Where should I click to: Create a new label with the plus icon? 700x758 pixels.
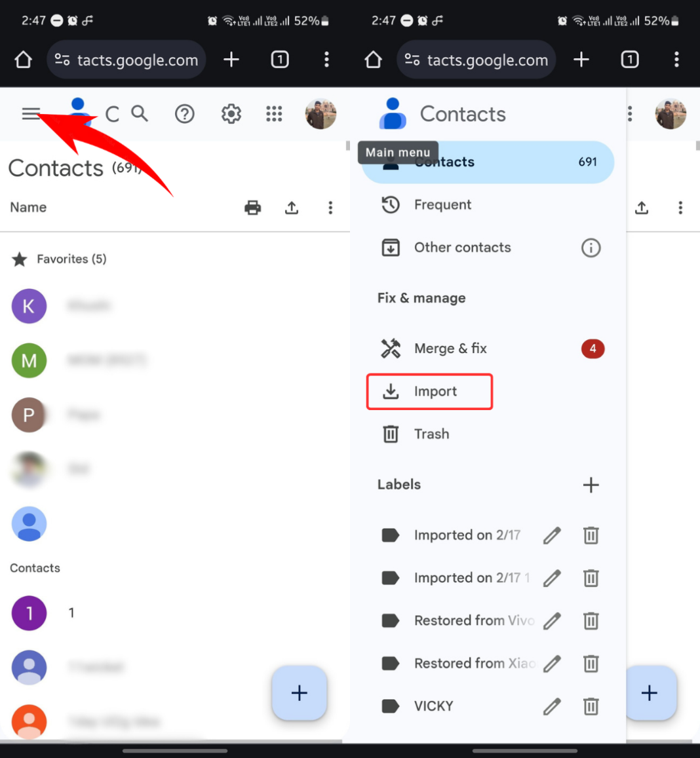tap(591, 485)
